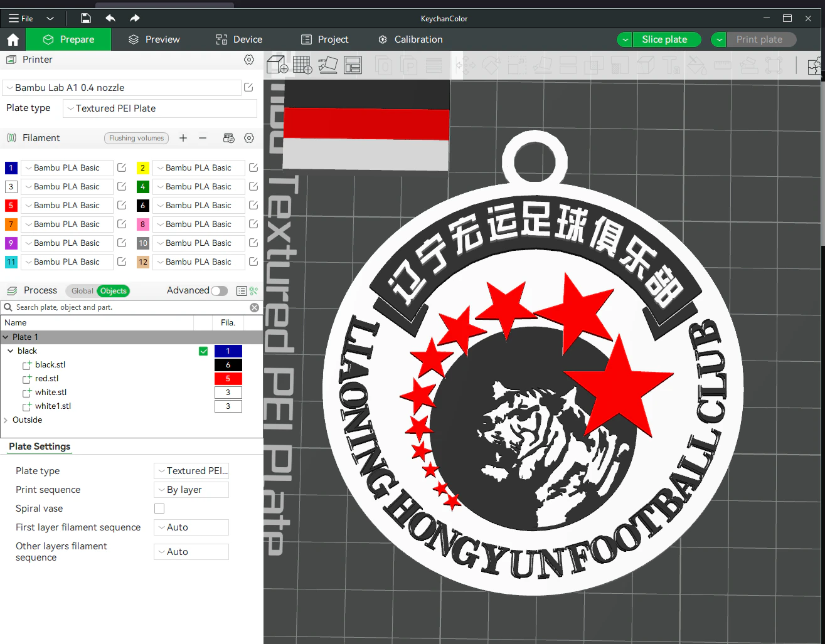The height and width of the screenshot is (644, 825).
Task: Collapse the black object node
Action: pyautogui.click(x=11, y=351)
